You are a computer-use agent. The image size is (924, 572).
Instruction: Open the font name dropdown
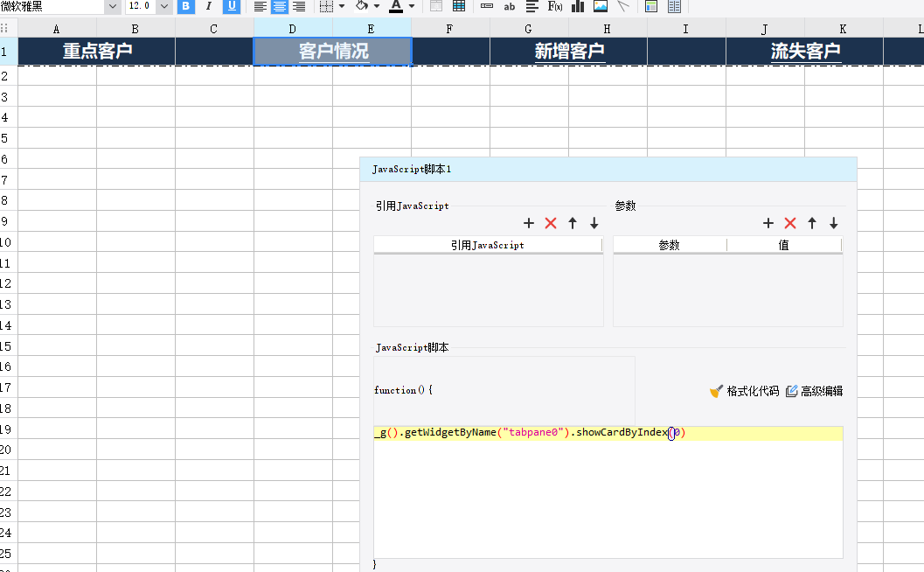[x=112, y=6]
